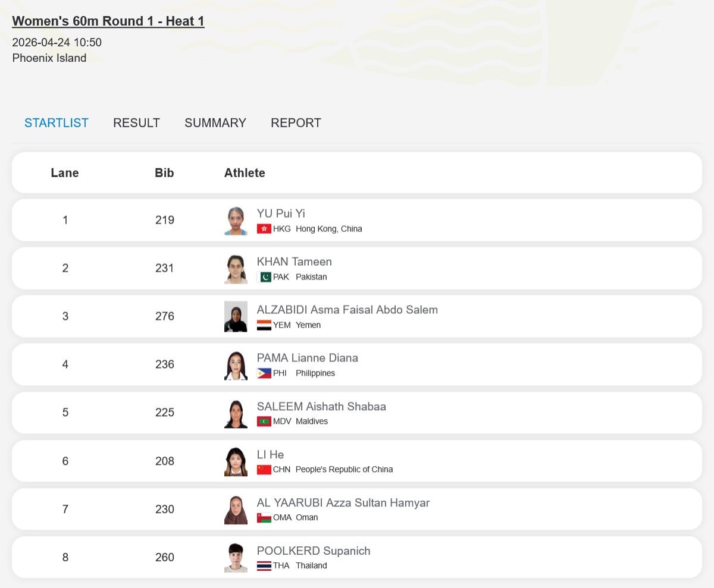The height and width of the screenshot is (588, 714).
Task: Click the Yemen flag icon
Action: click(264, 325)
